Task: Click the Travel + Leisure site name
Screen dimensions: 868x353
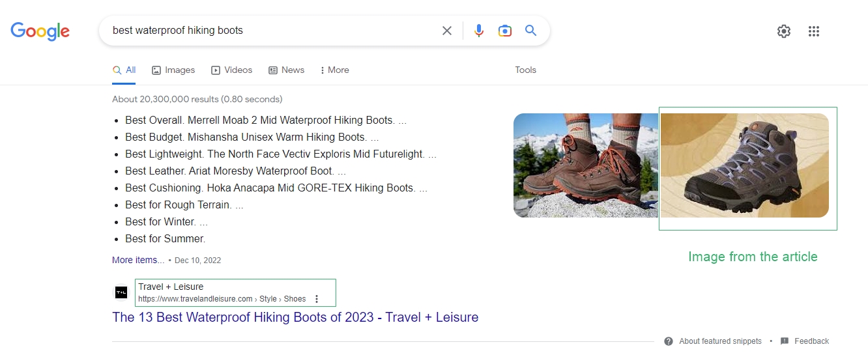Action: click(x=171, y=287)
